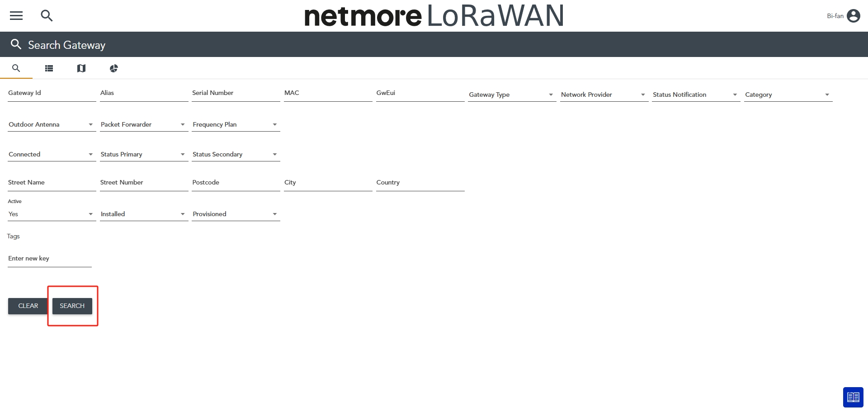868x412 pixels.
Task: Click the MAC input field
Action: [328, 93]
